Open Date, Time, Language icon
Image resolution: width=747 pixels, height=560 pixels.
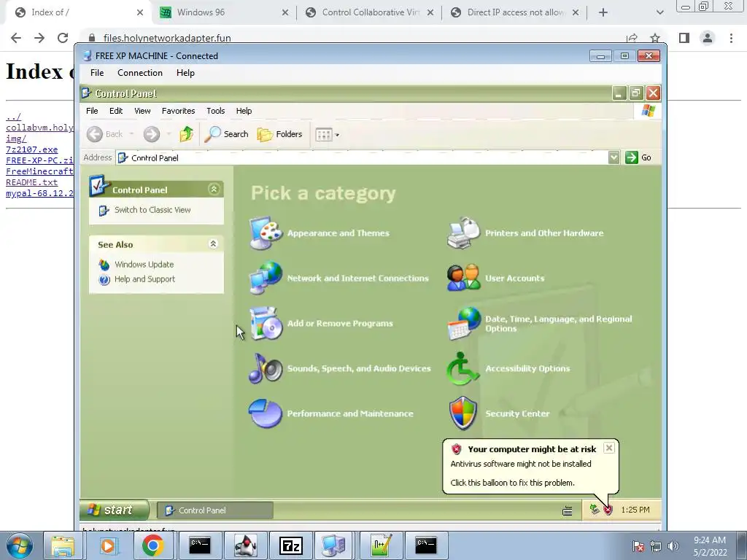pyautogui.click(x=463, y=323)
